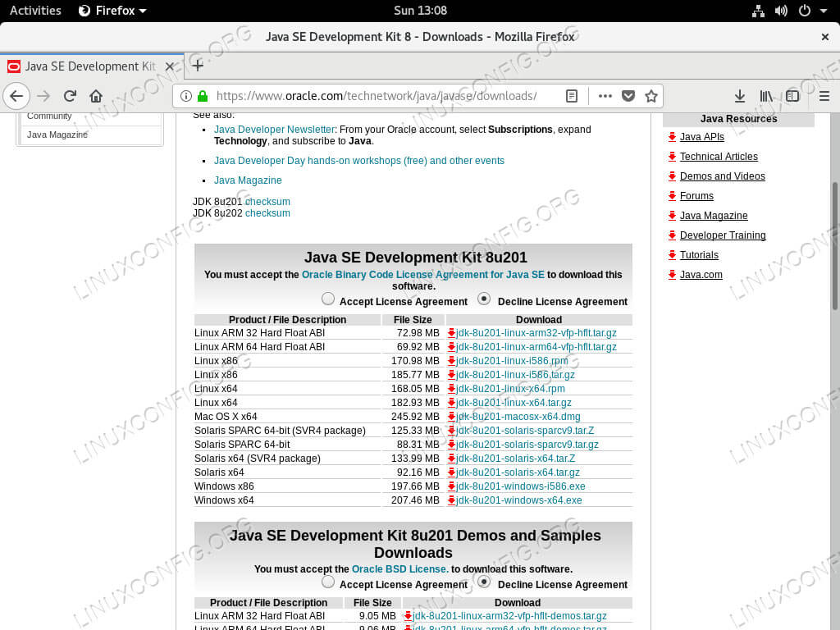Viewport: 840px width, 630px height.
Task: Close the Mozilla Firefox window
Action: click(x=825, y=37)
